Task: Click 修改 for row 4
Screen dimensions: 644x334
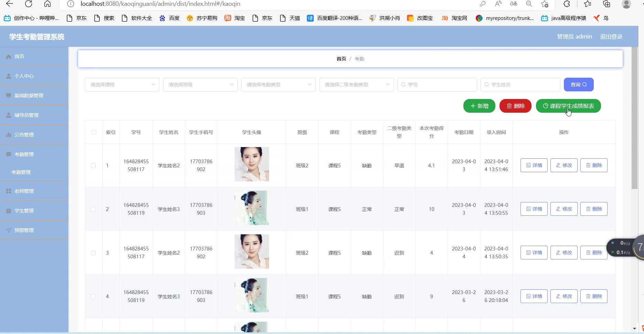Action: point(564,296)
